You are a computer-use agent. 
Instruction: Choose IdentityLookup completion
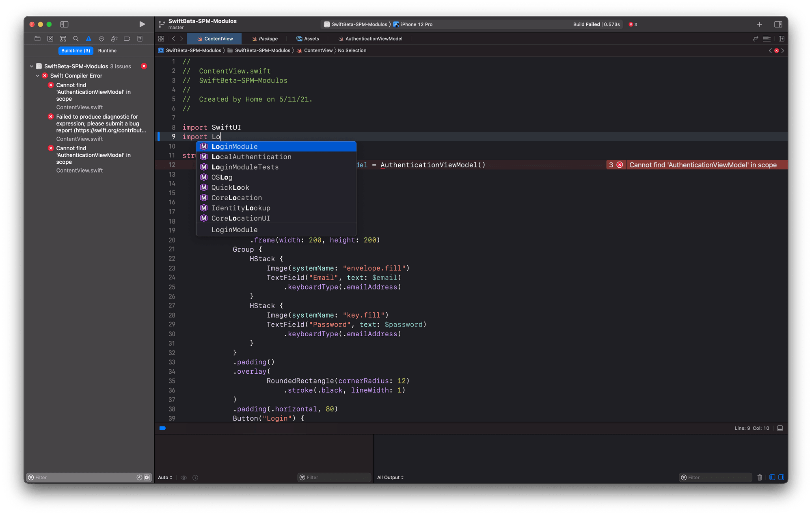click(x=276, y=208)
